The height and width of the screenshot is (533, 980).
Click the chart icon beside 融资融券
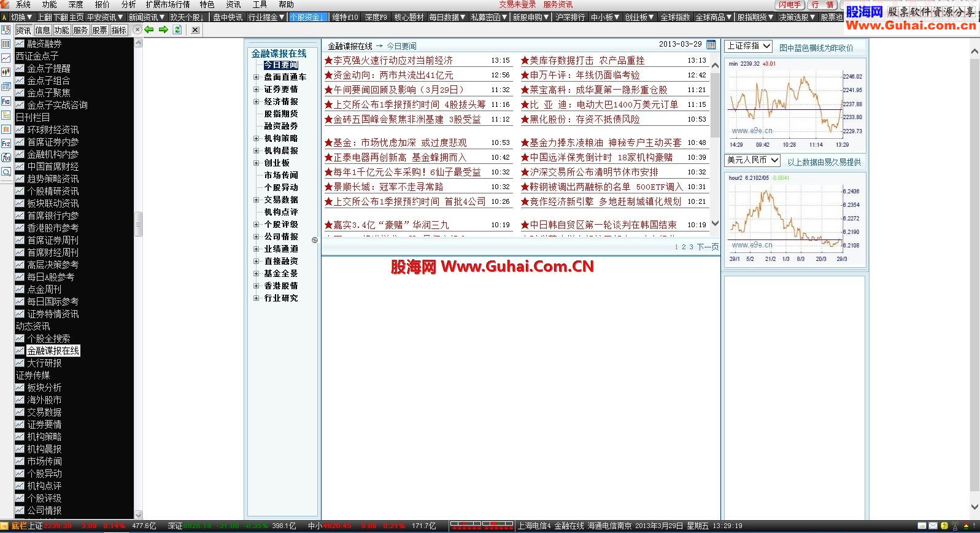20,44
